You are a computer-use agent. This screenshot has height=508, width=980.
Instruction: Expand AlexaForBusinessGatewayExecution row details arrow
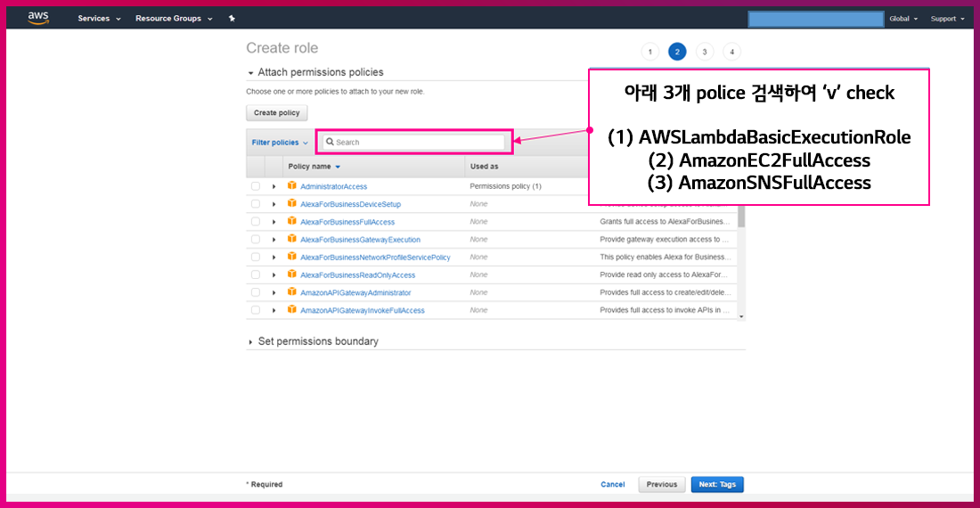coord(274,240)
